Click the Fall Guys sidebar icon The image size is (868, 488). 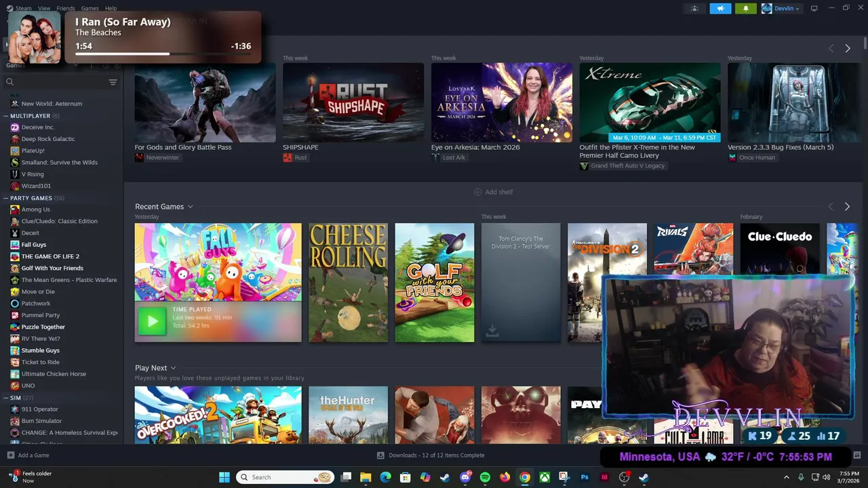point(15,245)
